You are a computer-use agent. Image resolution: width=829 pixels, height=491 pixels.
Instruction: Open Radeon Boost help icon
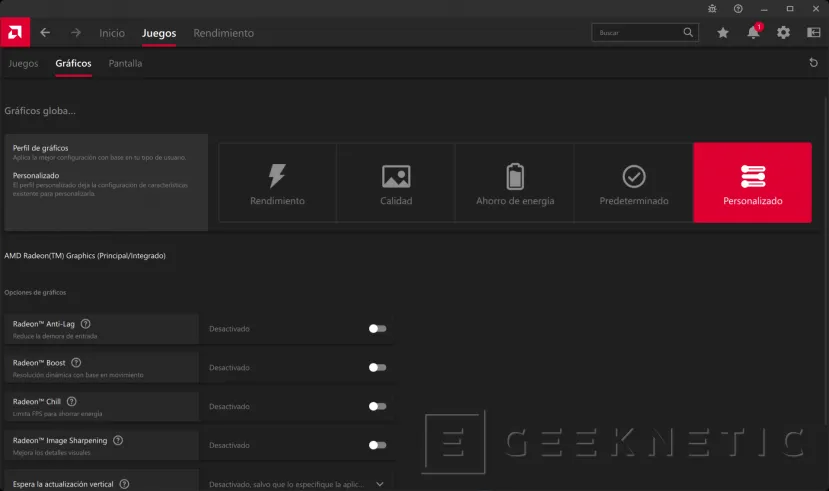76,363
